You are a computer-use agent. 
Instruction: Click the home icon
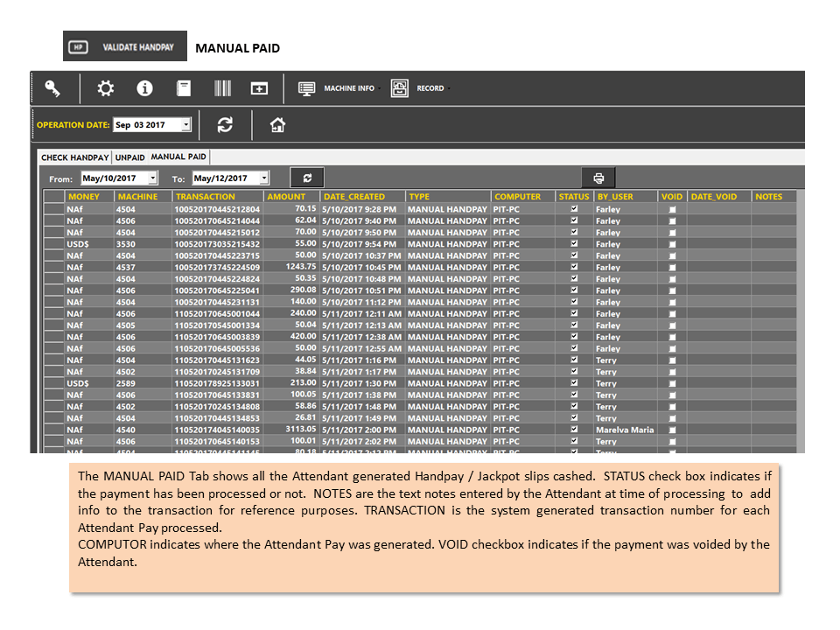coord(277,125)
